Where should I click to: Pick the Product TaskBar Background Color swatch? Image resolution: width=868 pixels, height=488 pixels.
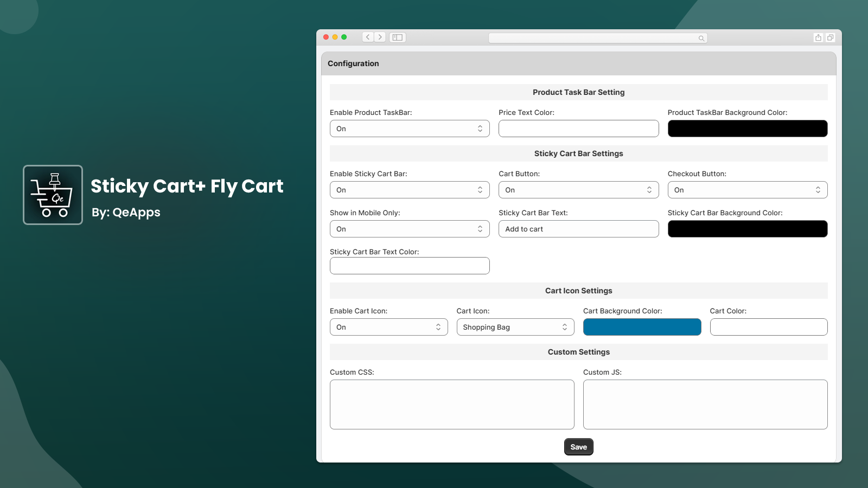point(748,129)
